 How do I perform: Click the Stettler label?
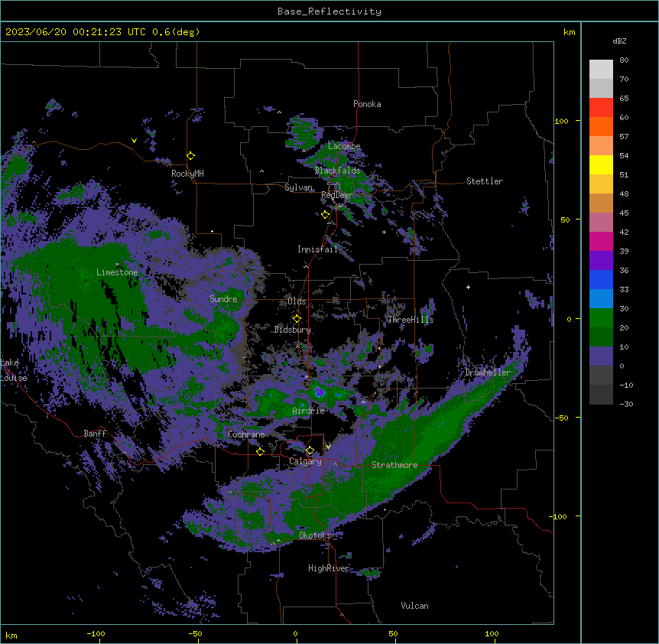(485, 181)
